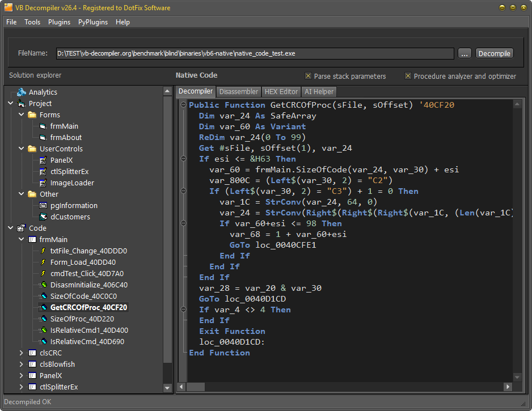Switch to the AI Helper tab
The image size is (532, 411).
click(x=319, y=92)
